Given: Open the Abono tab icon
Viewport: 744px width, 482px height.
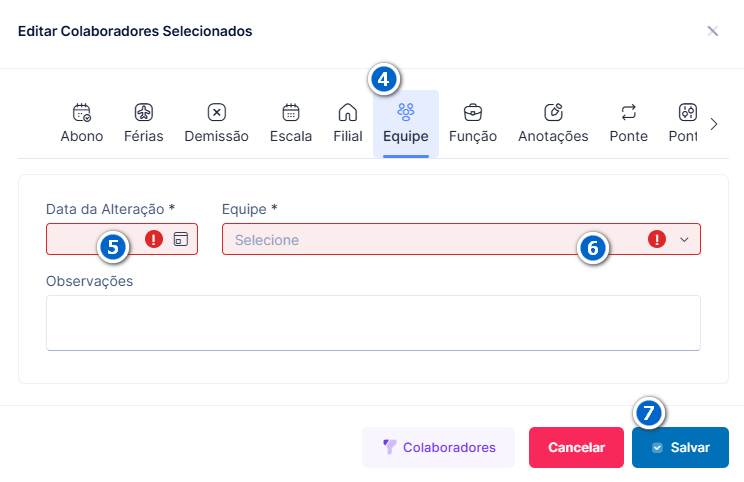Looking at the screenshot, I should pyautogui.click(x=82, y=112).
